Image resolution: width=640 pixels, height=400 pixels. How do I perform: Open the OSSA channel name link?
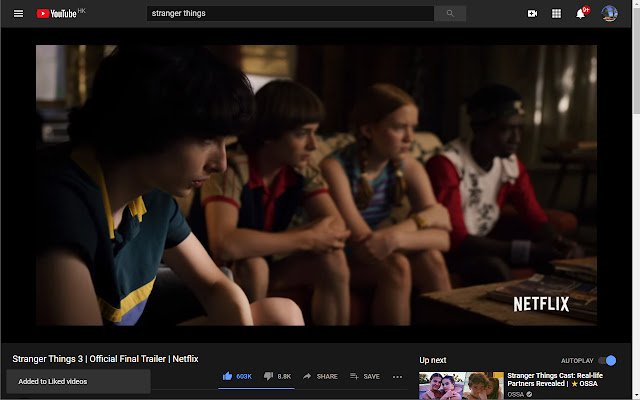click(x=516, y=394)
